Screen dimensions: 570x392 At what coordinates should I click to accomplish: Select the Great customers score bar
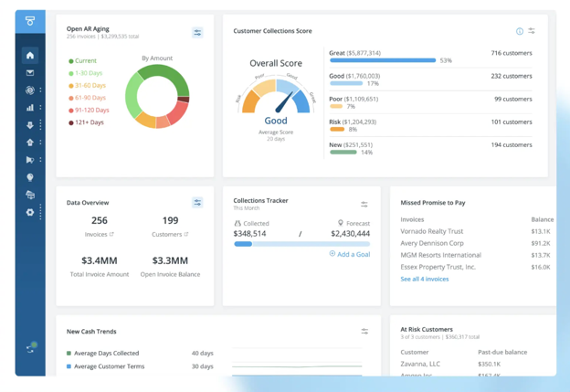tap(382, 60)
